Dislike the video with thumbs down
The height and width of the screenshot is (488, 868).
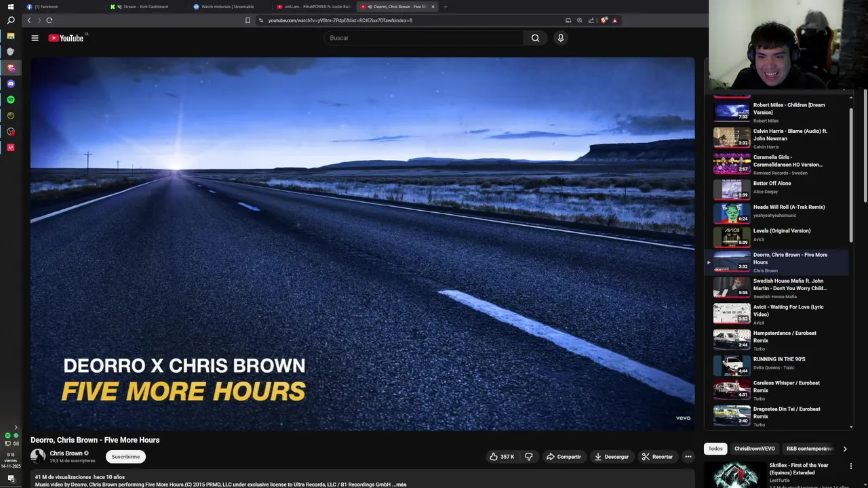(529, 457)
